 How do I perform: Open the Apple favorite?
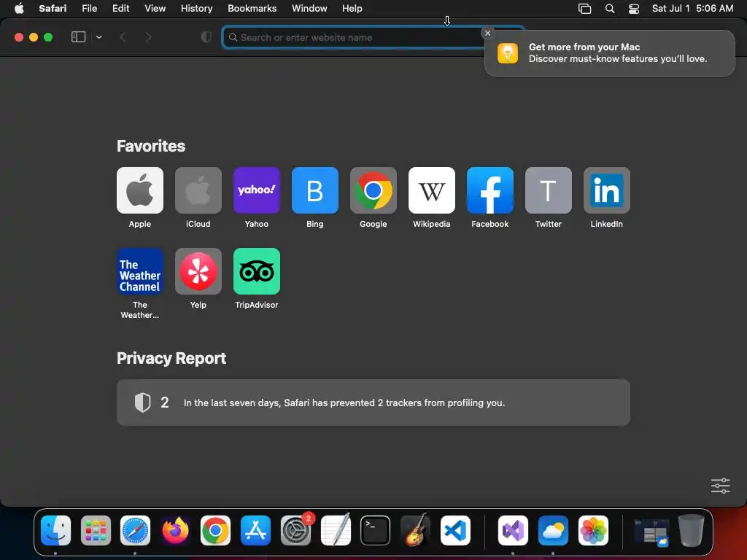point(139,190)
